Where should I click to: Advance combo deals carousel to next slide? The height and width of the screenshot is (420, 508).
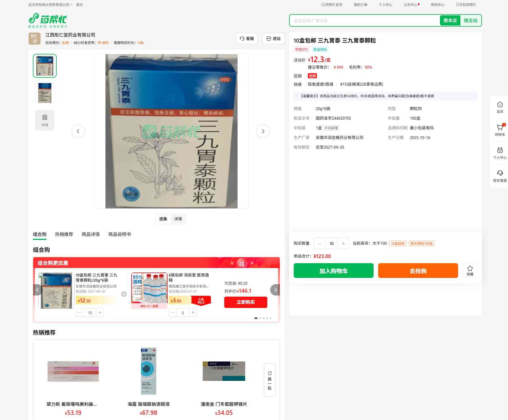275,290
